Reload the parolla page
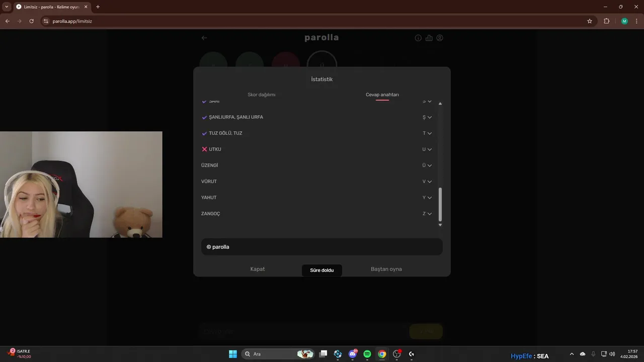The width and height of the screenshot is (644, 362). (x=31, y=21)
